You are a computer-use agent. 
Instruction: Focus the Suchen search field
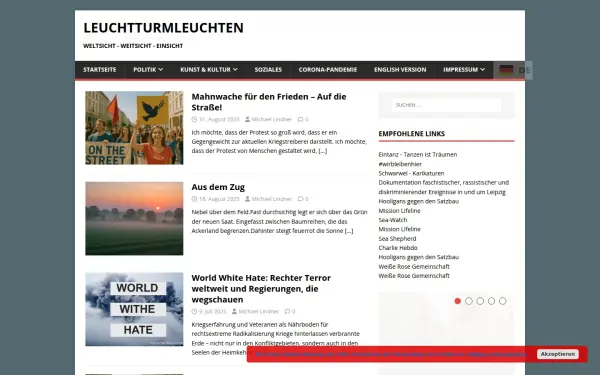pyautogui.click(x=446, y=105)
